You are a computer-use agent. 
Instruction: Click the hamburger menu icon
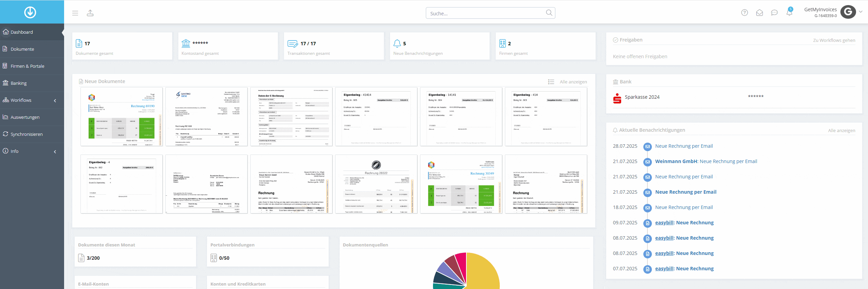(x=75, y=13)
